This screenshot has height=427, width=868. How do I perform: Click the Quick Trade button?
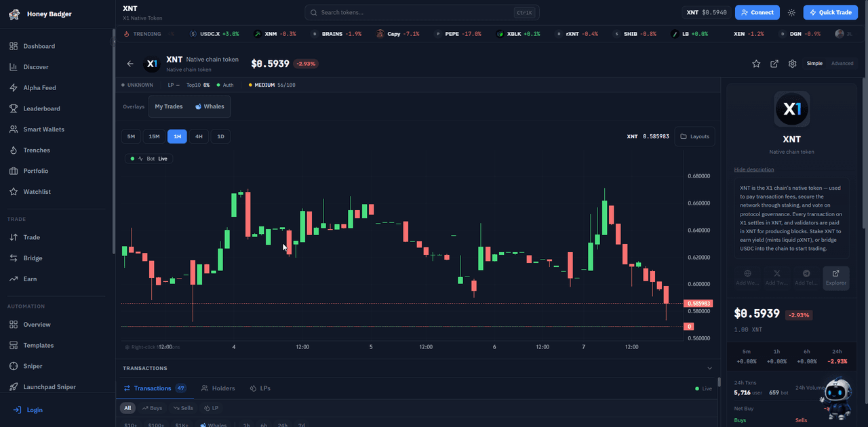click(x=830, y=12)
